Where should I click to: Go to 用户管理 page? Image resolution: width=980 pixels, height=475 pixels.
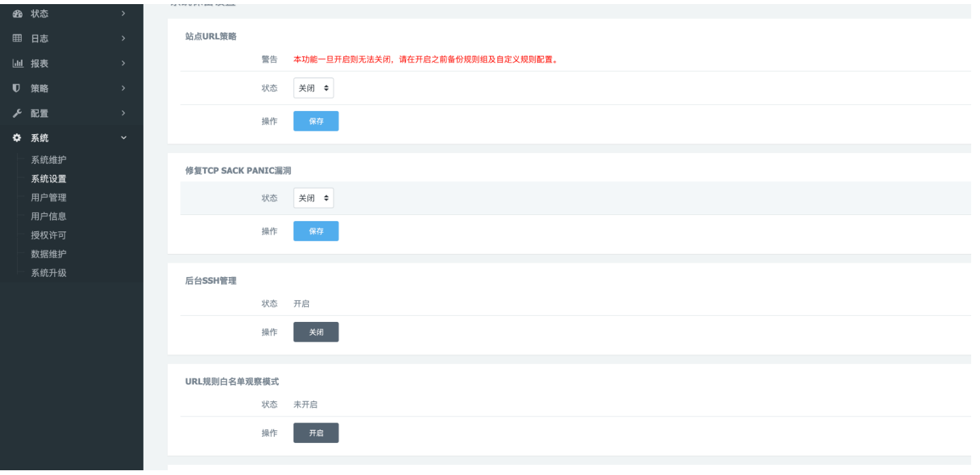(49, 198)
